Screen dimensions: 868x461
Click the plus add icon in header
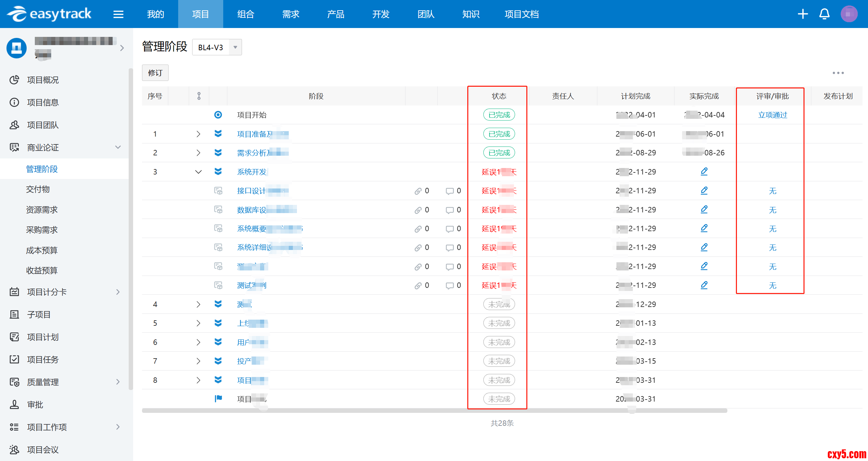803,14
